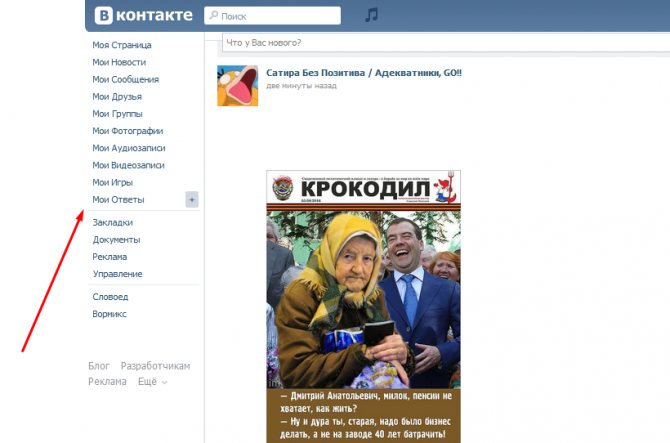Open the group avatar of Сатира Без Позитива
670x443 pixels.
(236, 85)
